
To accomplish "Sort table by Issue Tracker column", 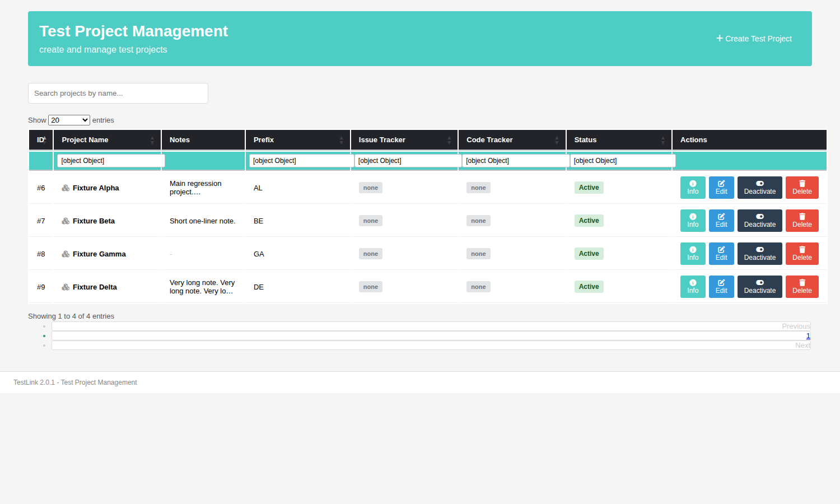I will click(x=404, y=140).
